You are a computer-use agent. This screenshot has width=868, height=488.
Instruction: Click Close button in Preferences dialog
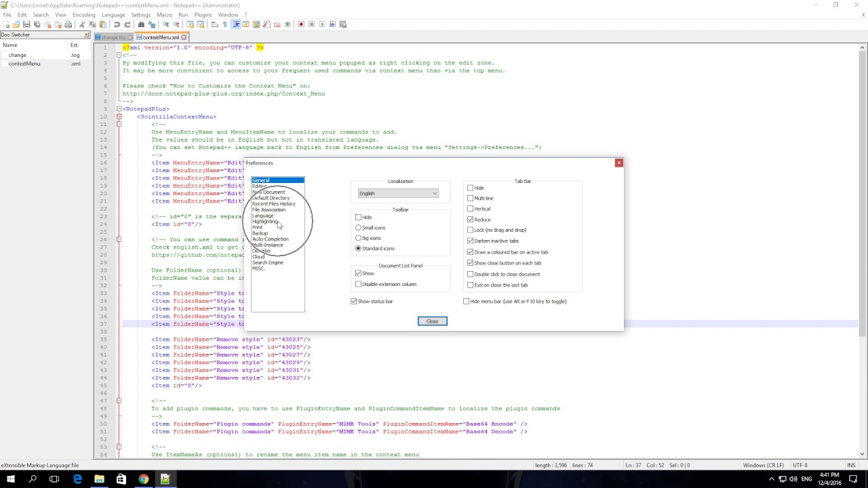[x=432, y=321]
